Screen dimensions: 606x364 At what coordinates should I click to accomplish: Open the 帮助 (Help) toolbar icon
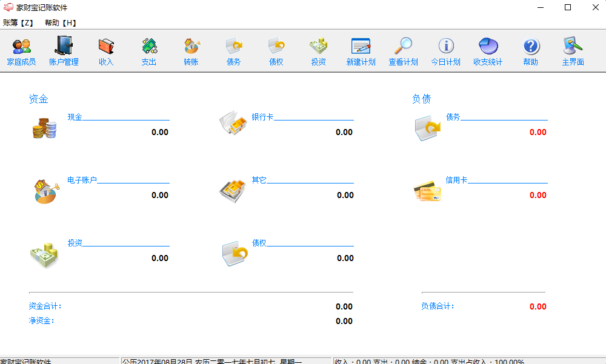530,51
